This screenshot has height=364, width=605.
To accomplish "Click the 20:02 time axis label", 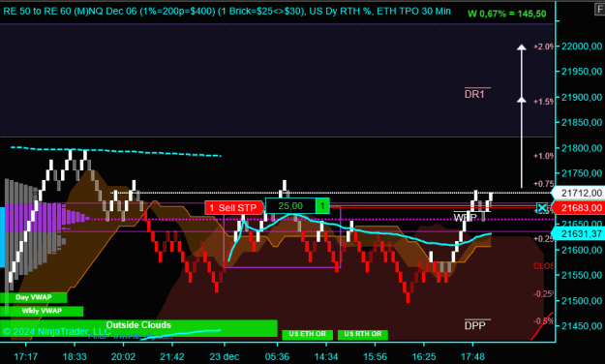I will click(x=123, y=356).
